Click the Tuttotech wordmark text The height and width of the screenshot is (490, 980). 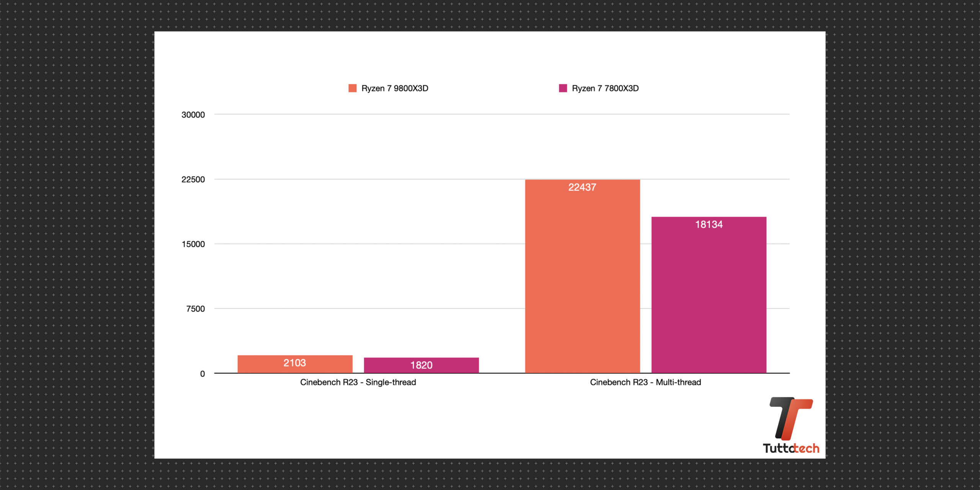coord(791,448)
